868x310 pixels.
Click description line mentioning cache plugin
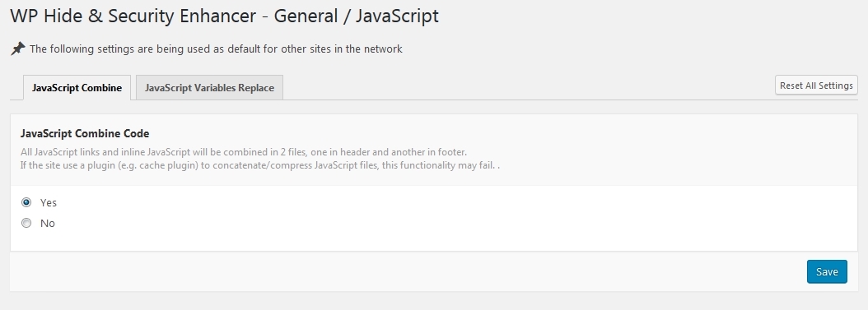[260, 165]
